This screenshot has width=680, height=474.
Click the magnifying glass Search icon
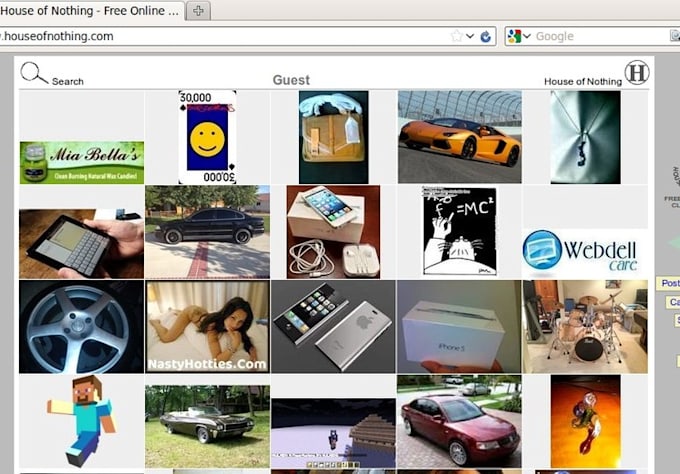tap(34, 73)
